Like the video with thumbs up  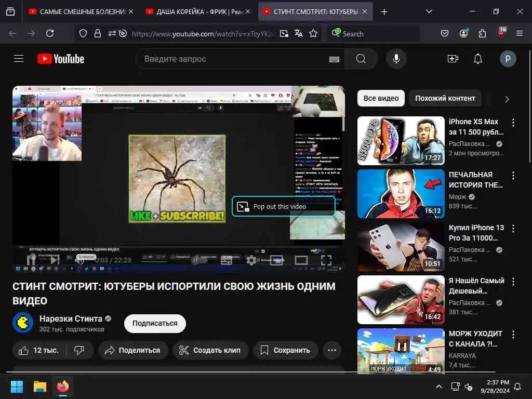click(39, 350)
